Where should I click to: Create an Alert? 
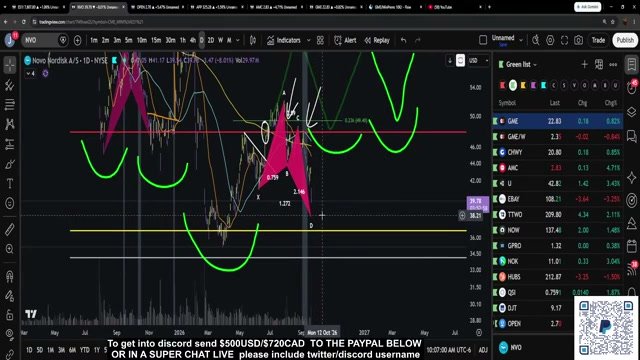coord(345,40)
